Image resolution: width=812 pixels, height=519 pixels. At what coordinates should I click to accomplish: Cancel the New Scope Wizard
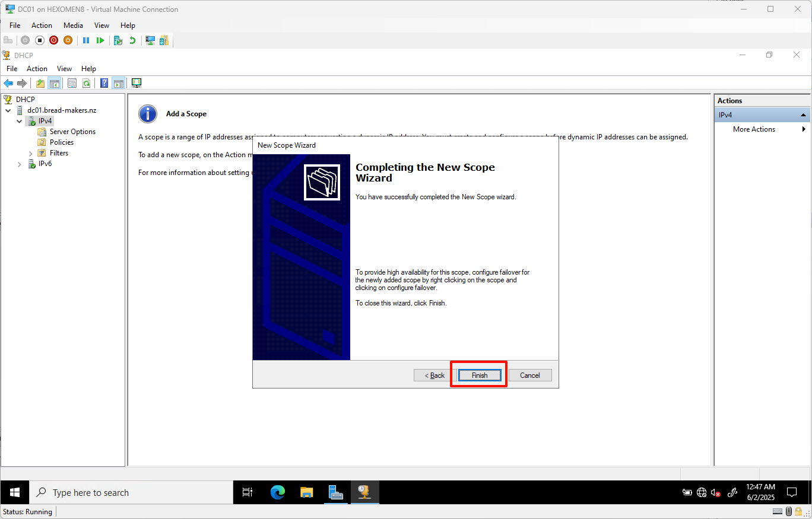pos(529,375)
